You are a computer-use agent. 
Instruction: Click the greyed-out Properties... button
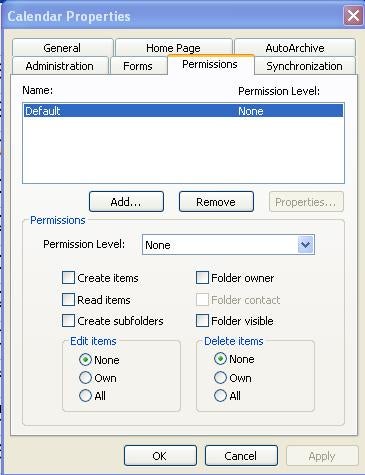[306, 202]
